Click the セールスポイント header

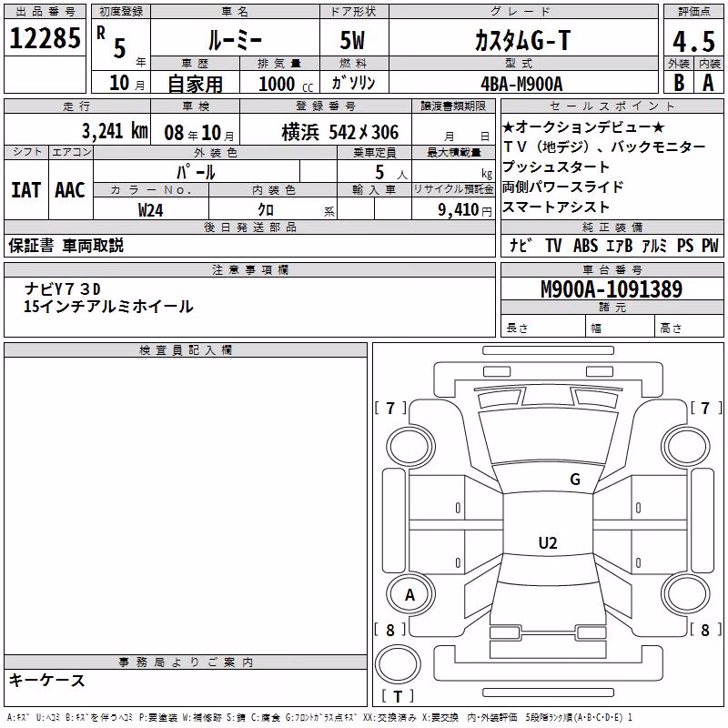[x=612, y=106]
